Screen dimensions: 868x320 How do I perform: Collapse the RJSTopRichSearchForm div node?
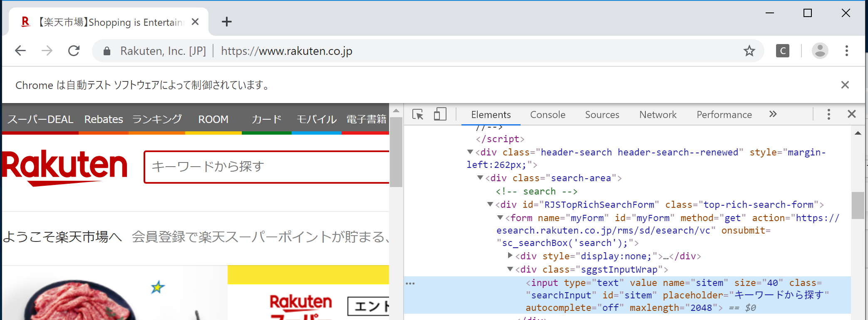[490, 204]
